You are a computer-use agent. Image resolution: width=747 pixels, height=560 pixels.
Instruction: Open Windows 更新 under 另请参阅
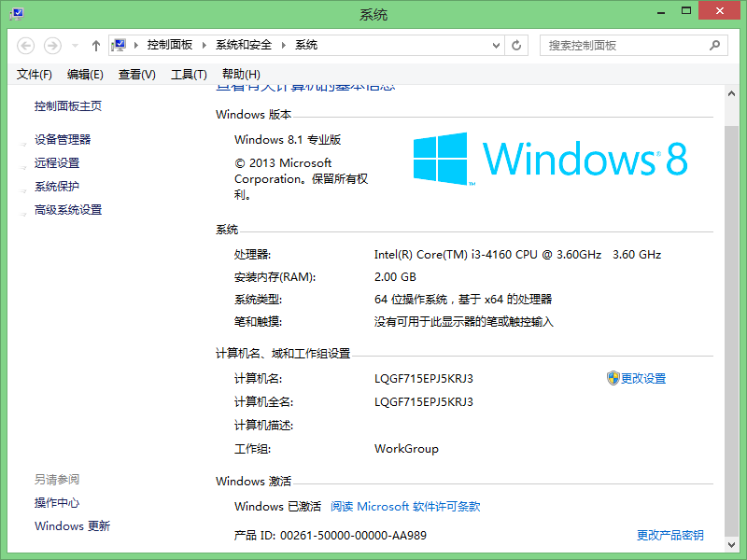coord(72,526)
